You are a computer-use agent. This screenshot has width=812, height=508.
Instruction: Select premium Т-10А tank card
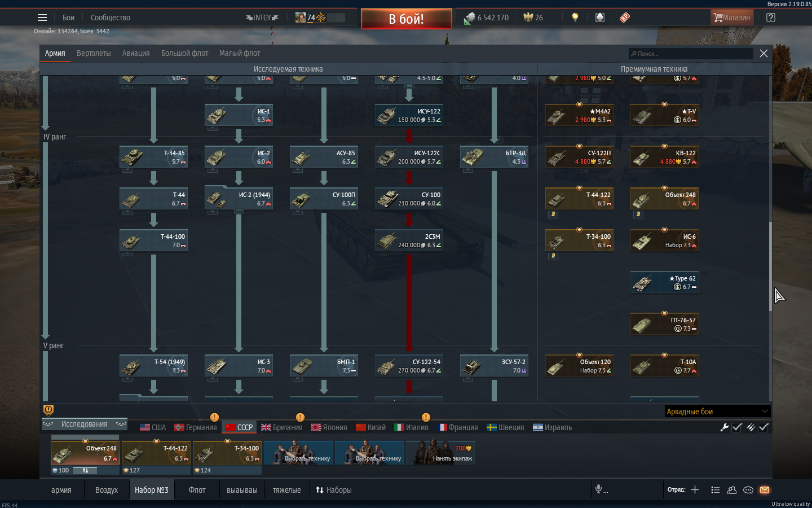664,366
